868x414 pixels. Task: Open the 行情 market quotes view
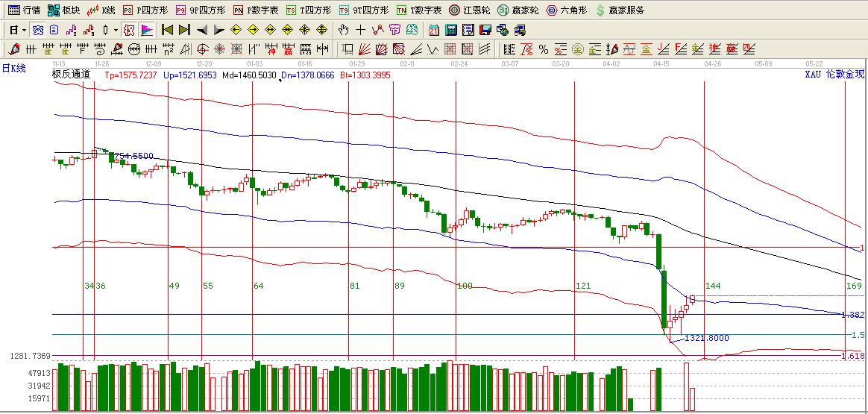point(23,10)
